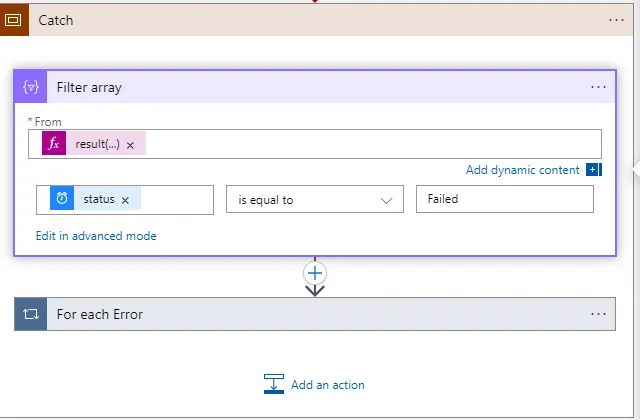640x420 pixels.
Task: Click the For each Error loop icon
Action: [x=31, y=314]
